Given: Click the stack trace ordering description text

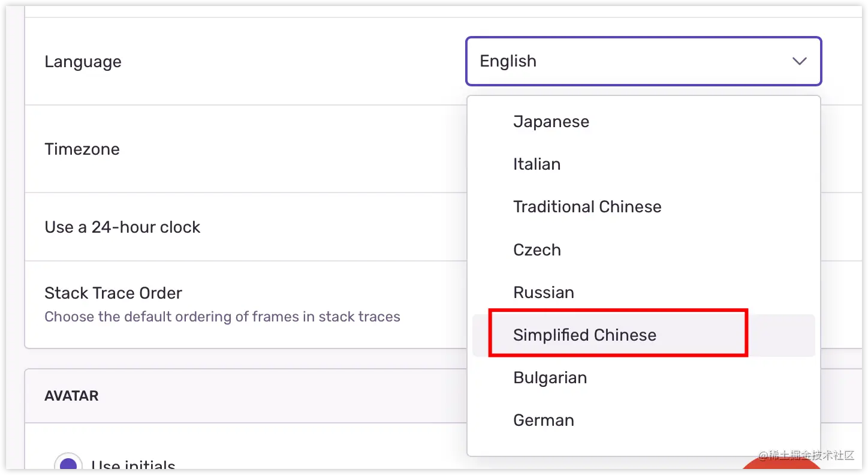Looking at the screenshot, I should [222, 317].
